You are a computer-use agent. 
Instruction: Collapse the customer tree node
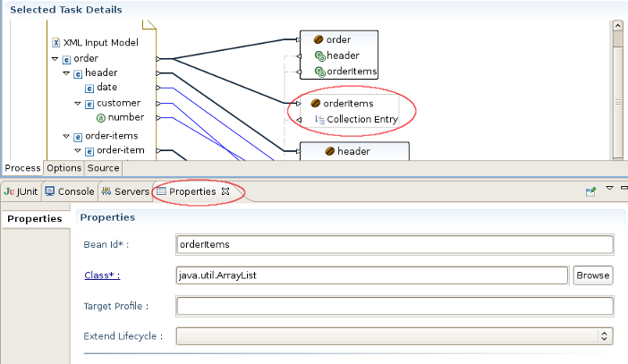pyautogui.click(x=78, y=104)
